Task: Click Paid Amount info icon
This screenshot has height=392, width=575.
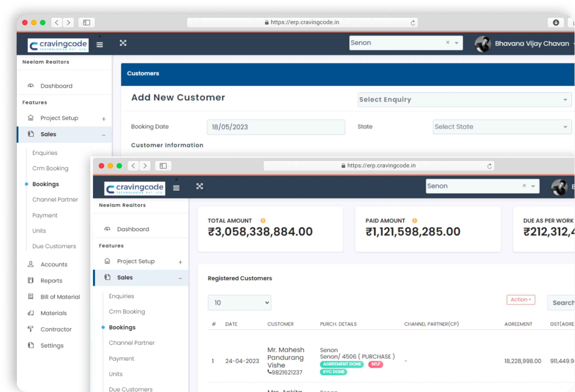Action: [x=414, y=221]
